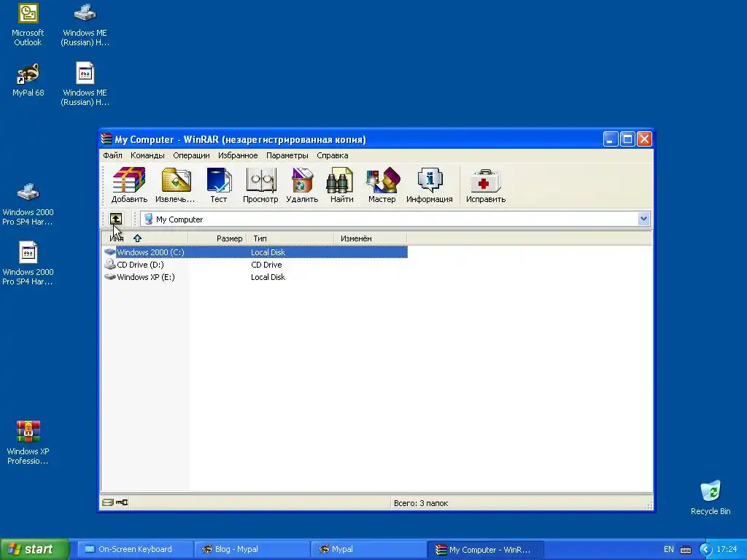Open the Файл menu
This screenshot has width=747, height=560.
[112, 155]
